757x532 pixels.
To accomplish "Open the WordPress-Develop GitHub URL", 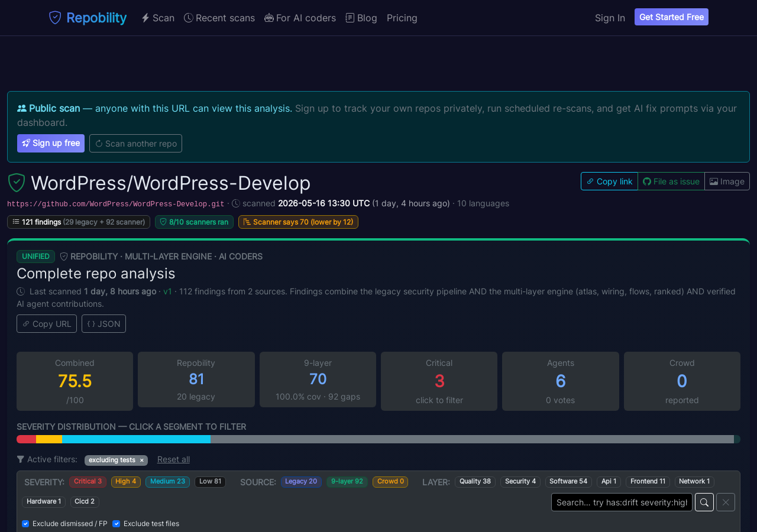I will [x=116, y=203].
